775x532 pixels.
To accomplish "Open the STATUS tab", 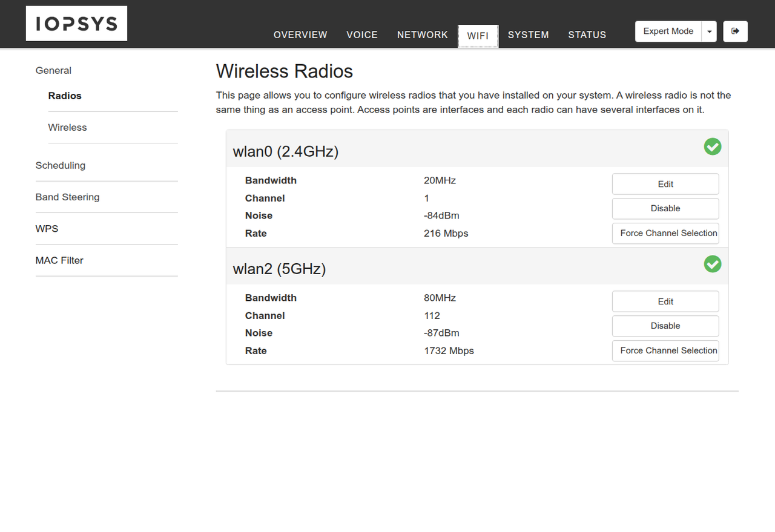I will 587,35.
